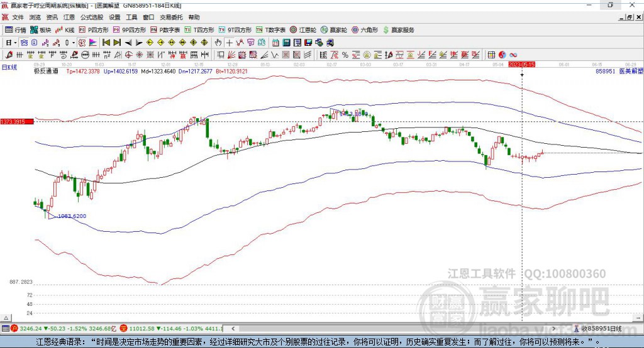The height and width of the screenshot is (348, 644).
Task: Open the 江恩 menu
Action: point(69,17)
